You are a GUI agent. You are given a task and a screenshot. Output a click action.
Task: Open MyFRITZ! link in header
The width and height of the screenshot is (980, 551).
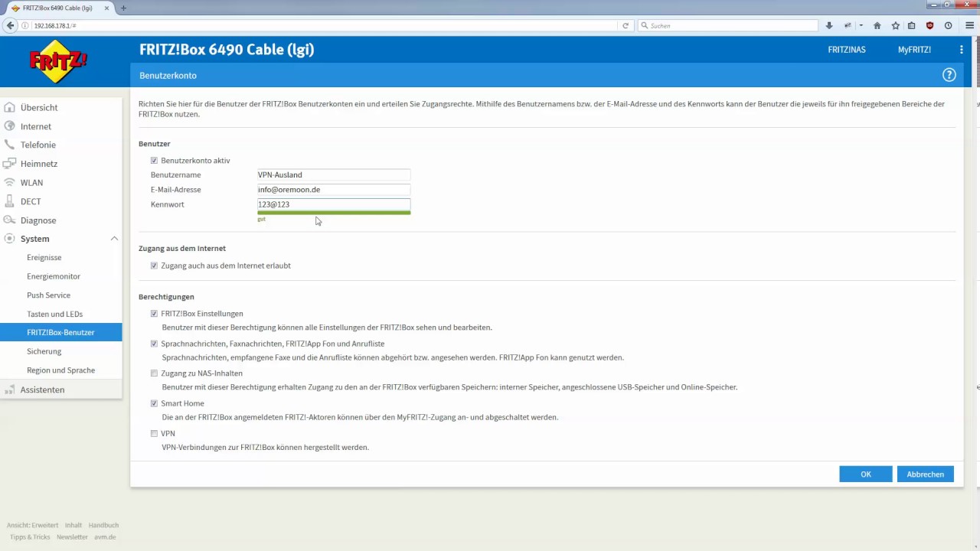pyautogui.click(x=914, y=50)
